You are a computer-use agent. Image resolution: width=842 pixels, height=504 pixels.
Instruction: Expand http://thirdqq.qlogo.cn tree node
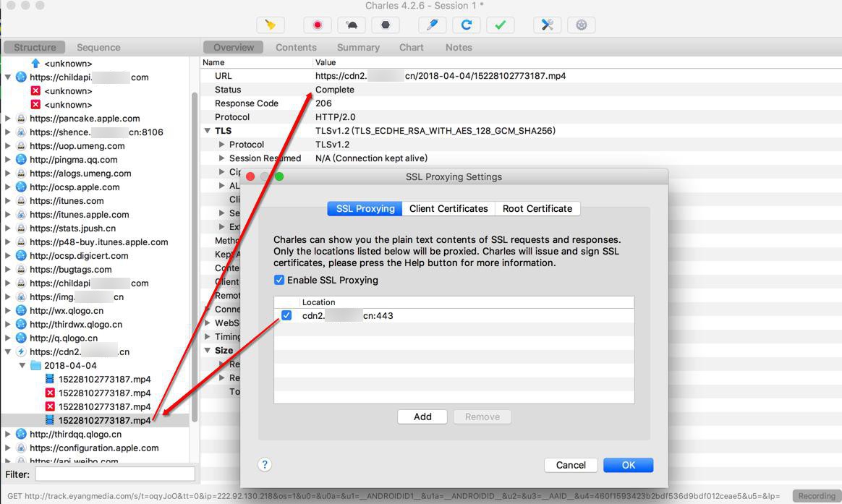[7, 435]
